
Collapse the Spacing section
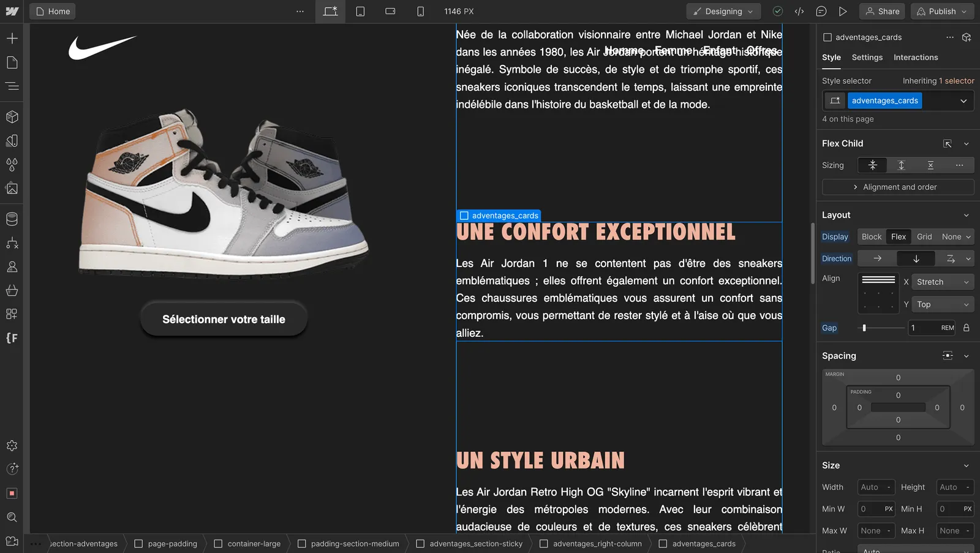[x=967, y=356]
